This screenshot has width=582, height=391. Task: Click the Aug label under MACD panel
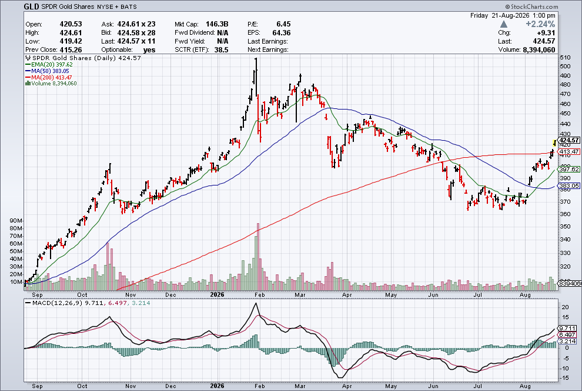coord(524,386)
